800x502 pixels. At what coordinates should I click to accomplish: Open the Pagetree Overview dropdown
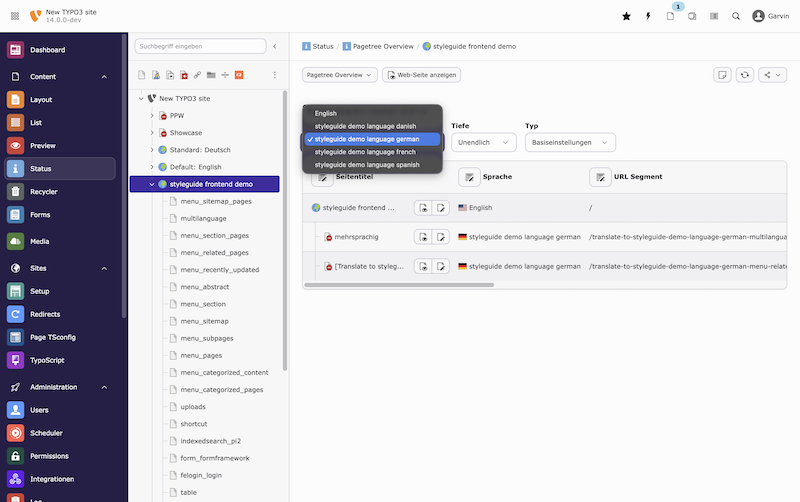pos(339,75)
